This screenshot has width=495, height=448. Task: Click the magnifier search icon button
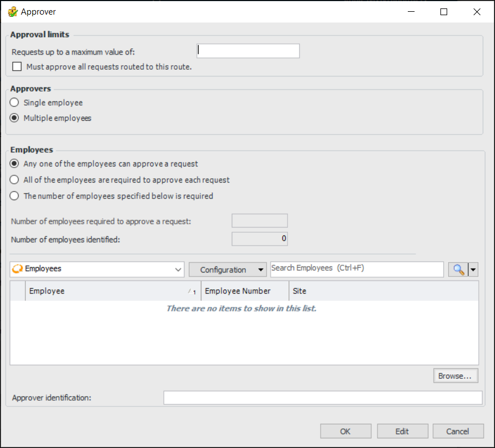coord(458,270)
